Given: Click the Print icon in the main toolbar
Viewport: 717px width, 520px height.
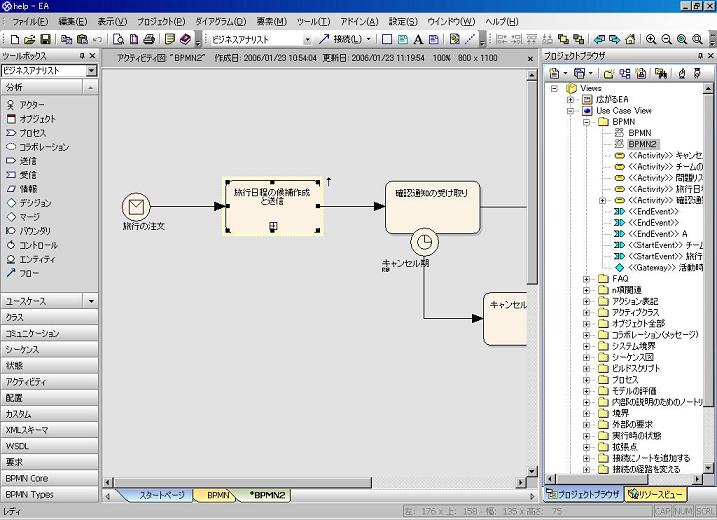Looking at the screenshot, I should [x=148, y=39].
